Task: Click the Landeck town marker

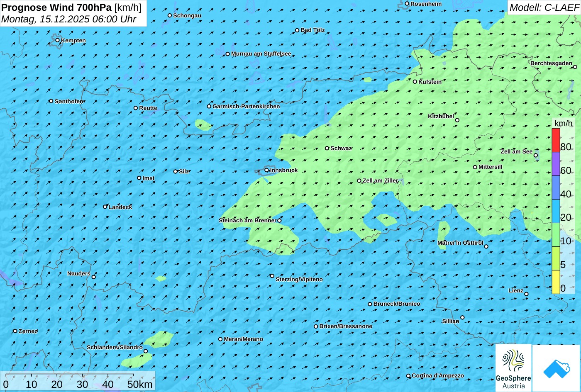Action: click(105, 207)
